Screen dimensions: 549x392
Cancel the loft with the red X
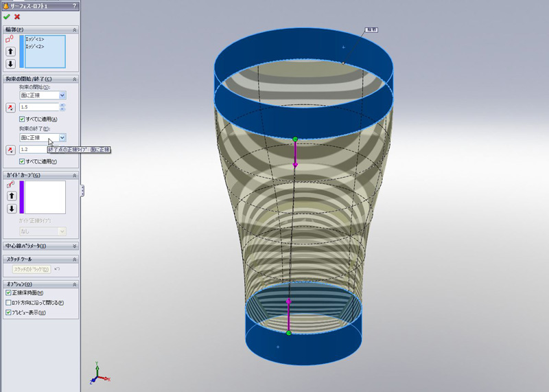pyautogui.click(x=17, y=16)
